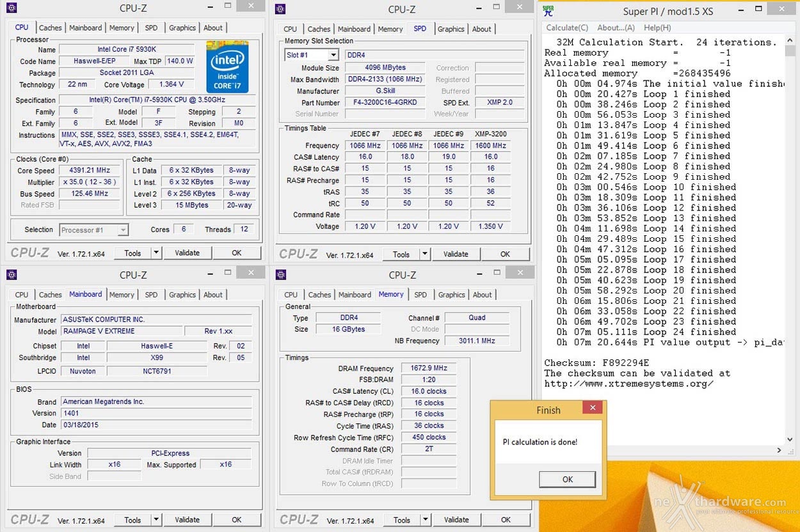Click Validate in the CPU window

point(188,253)
